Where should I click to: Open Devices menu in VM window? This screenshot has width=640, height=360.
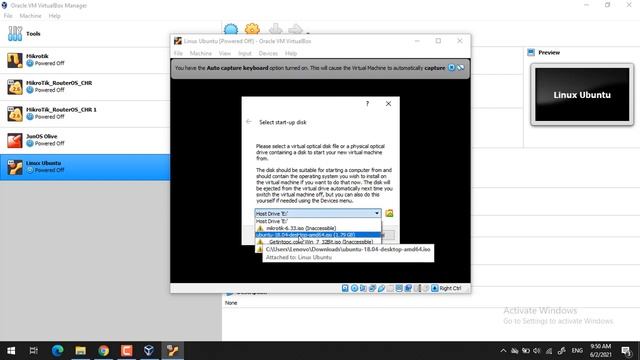tap(268, 53)
